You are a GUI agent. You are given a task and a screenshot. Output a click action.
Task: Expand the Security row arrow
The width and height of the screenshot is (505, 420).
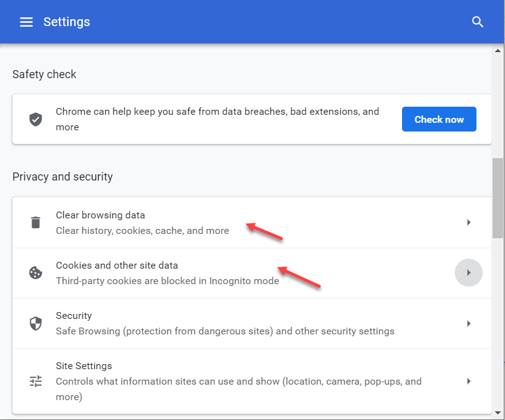tap(468, 323)
